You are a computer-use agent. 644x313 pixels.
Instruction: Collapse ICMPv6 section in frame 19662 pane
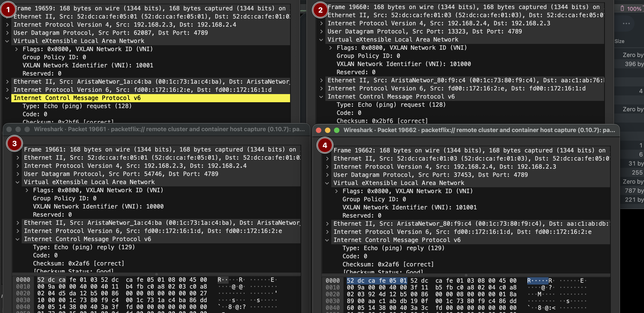pyautogui.click(x=327, y=240)
